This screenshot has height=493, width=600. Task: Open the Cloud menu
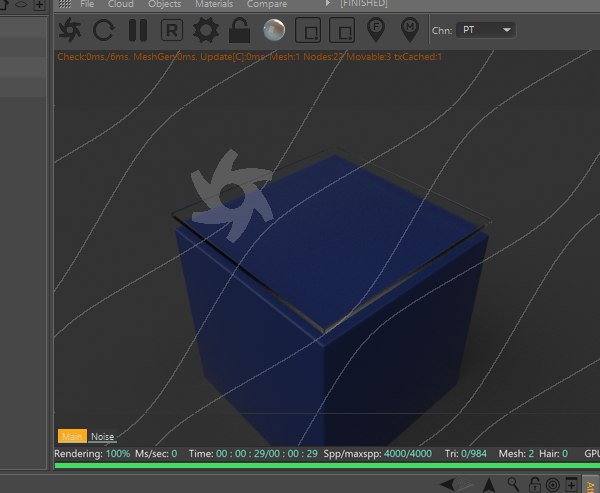click(121, 4)
